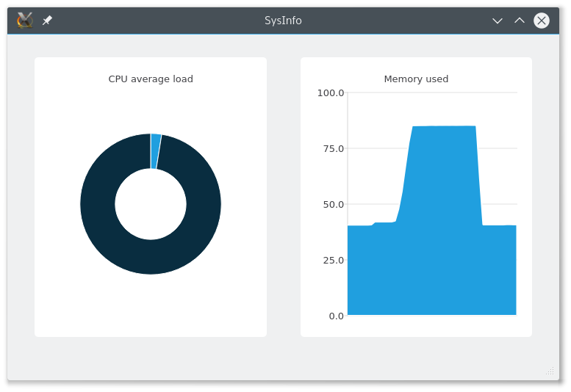Screen dimensions: 571x392
Task: Click the 25.0 axis label
Action: 333,260
